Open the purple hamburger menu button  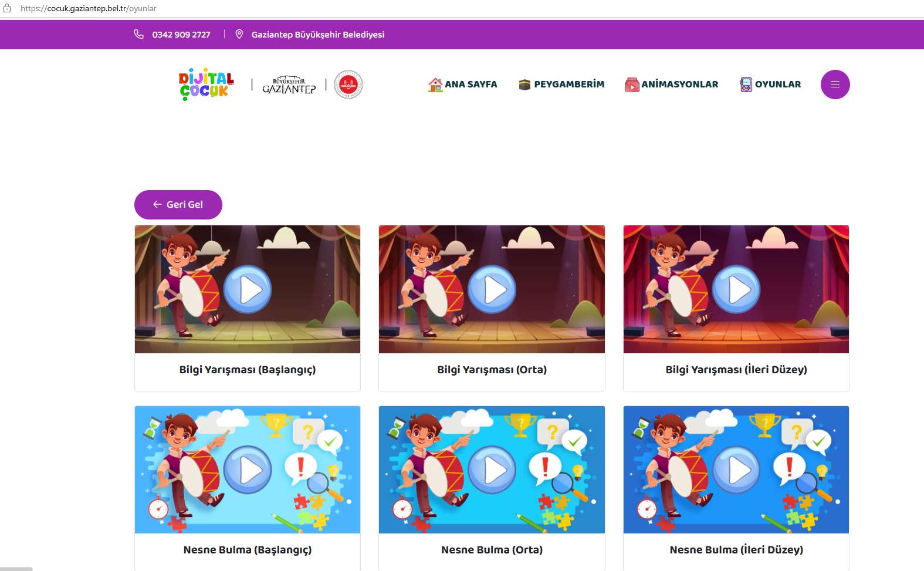click(835, 85)
